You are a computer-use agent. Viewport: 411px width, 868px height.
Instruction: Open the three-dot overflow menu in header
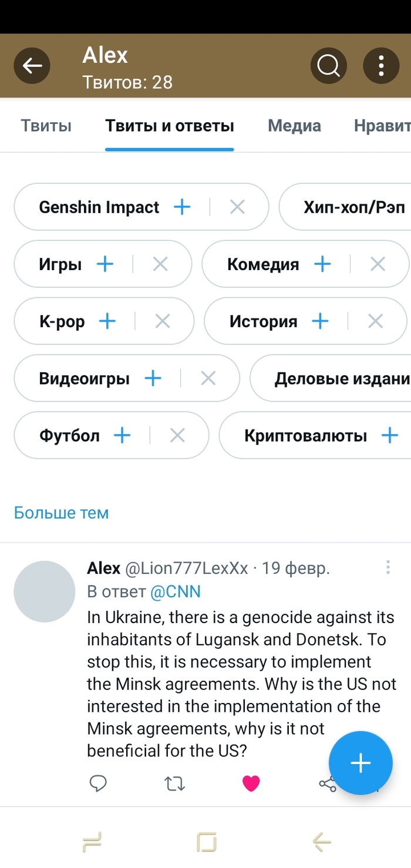click(x=381, y=66)
